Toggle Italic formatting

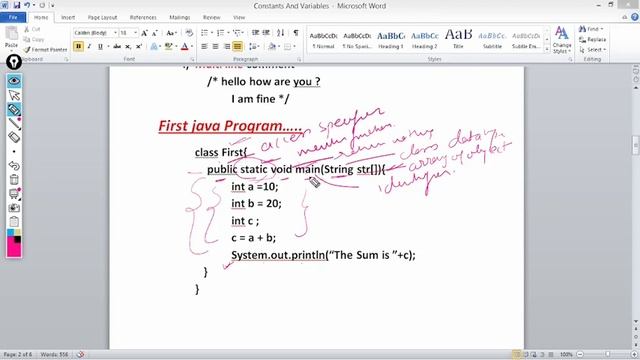coord(89,47)
